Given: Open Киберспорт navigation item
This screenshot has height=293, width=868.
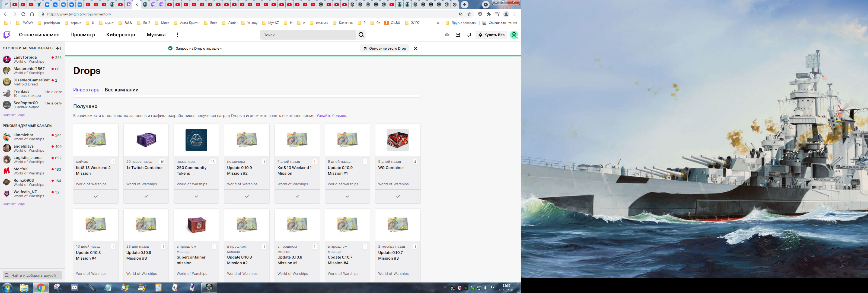Looking at the screenshot, I should 121,35.
